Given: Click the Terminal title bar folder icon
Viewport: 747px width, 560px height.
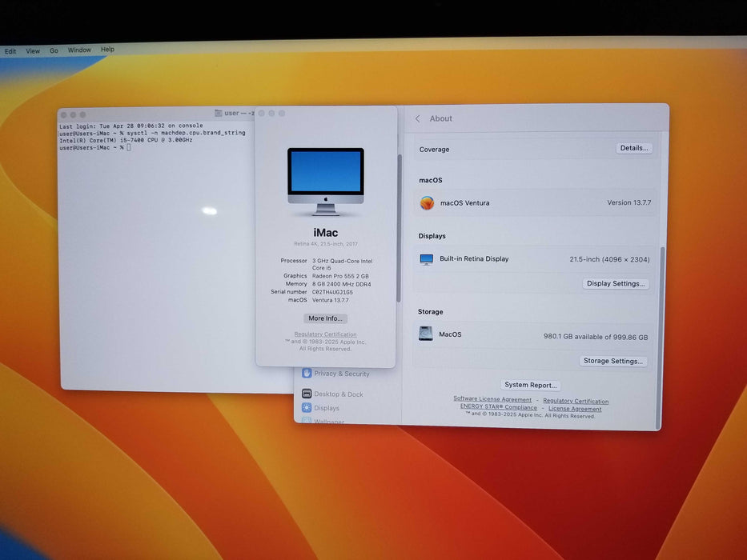Looking at the screenshot, I should [219, 114].
